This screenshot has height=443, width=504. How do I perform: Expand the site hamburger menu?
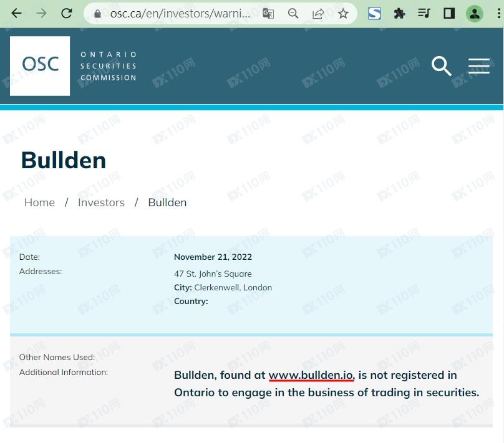coord(478,65)
